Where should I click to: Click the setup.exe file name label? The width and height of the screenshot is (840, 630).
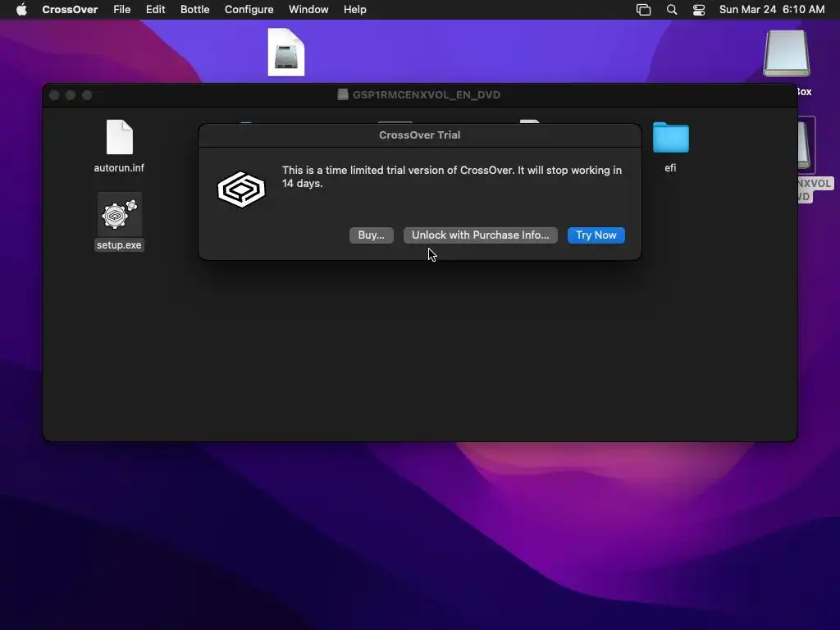tap(119, 244)
